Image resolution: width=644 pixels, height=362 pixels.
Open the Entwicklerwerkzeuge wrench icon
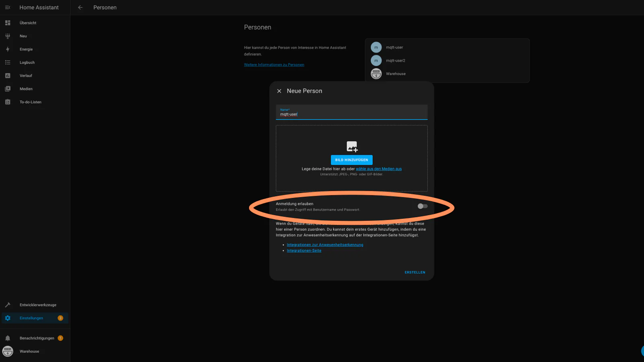point(8,305)
